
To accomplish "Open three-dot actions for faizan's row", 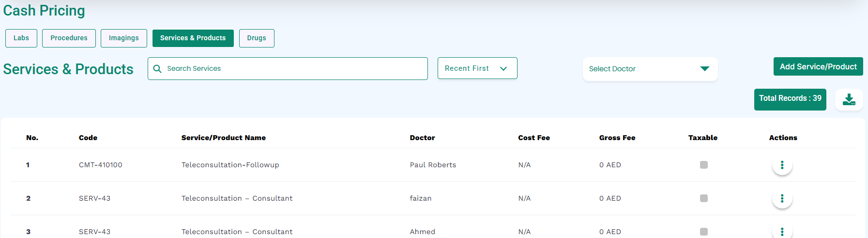I will click(782, 199).
